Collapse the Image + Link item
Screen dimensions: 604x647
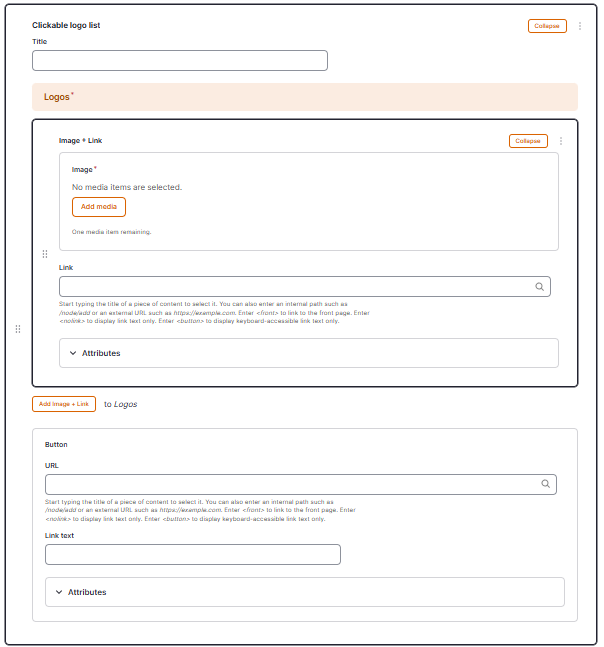coord(528,141)
